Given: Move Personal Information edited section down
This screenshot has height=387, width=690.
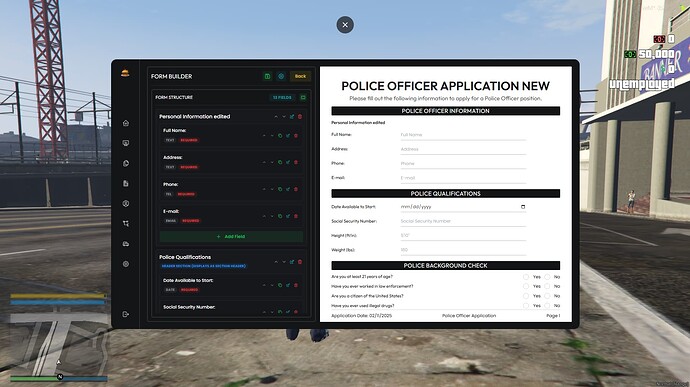Looking at the screenshot, I should (x=284, y=117).
